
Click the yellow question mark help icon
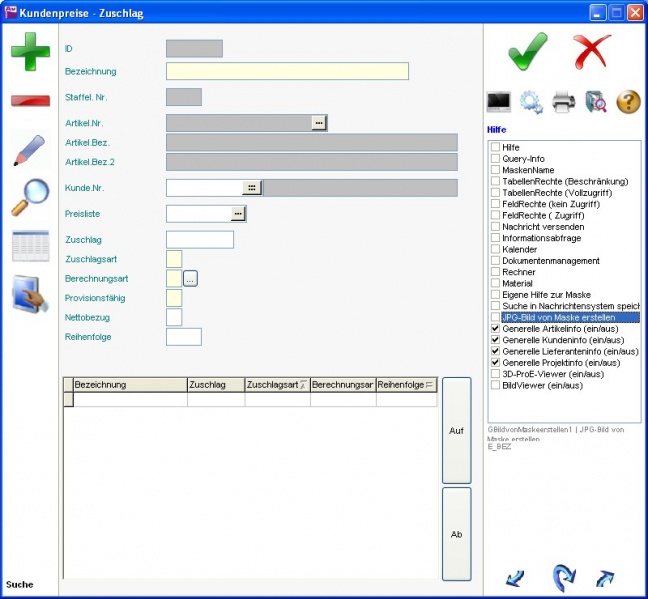click(x=628, y=101)
